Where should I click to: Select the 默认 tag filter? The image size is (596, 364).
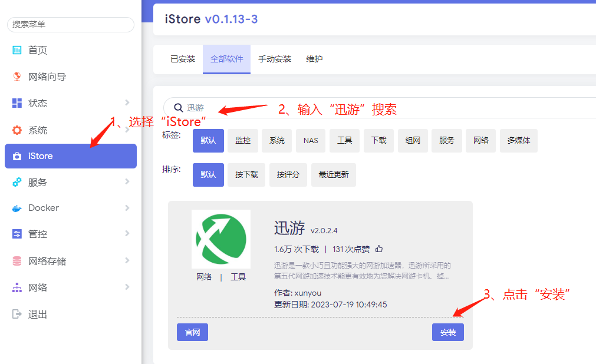[208, 141]
